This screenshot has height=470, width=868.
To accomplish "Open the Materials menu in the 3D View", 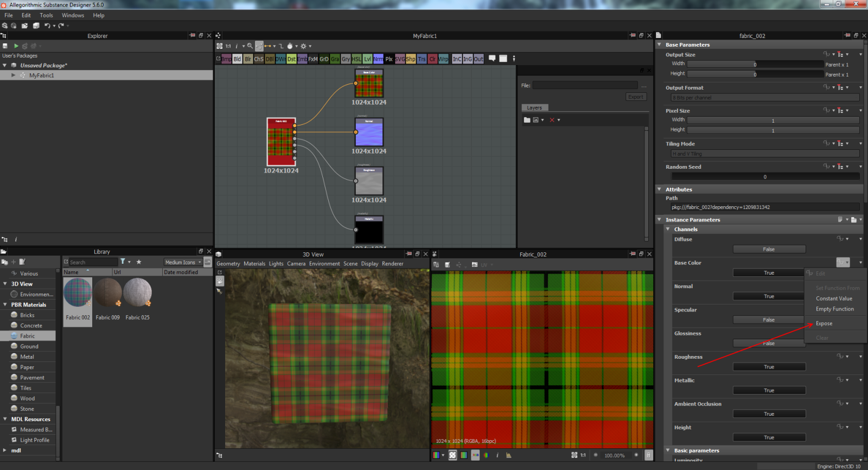I will [x=254, y=264].
